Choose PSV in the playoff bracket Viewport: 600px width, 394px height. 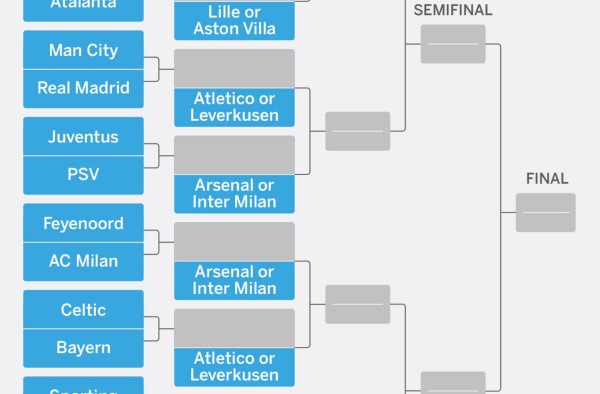point(83,175)
